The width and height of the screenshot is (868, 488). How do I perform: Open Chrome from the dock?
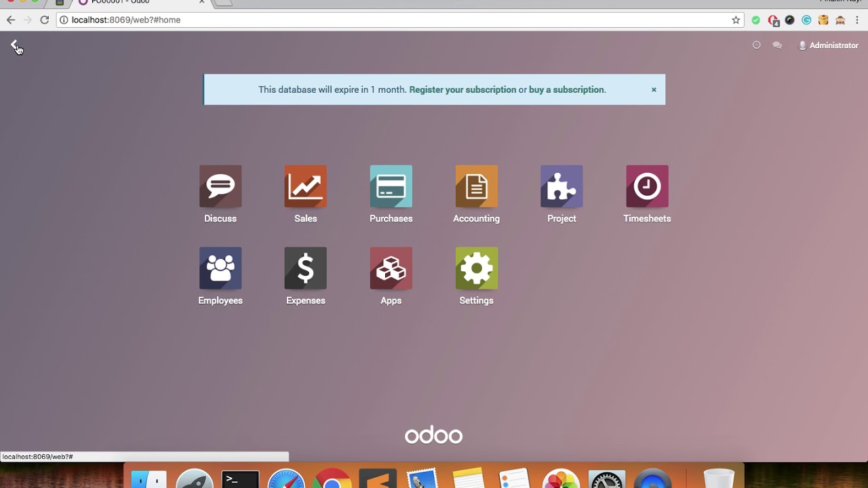pyautogui.click(x=332, y=479)
